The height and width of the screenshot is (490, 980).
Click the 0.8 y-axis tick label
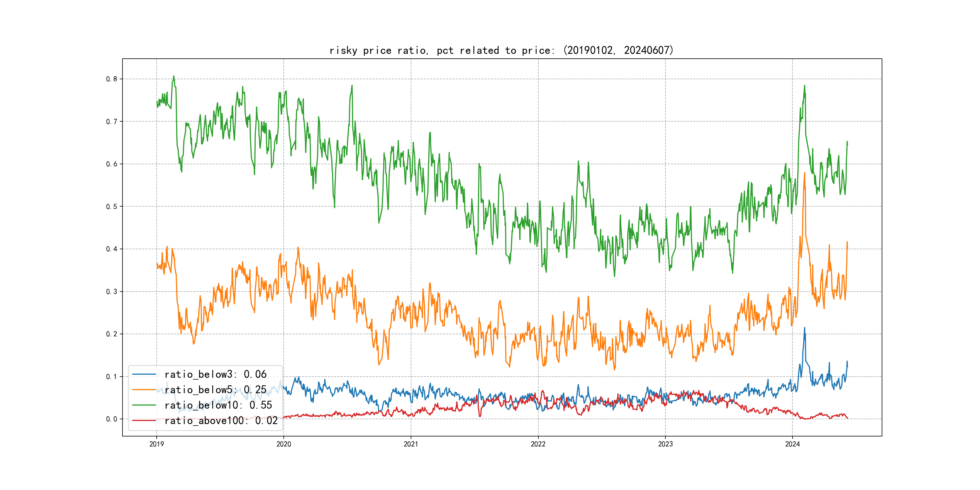click(x=112, y=79)
